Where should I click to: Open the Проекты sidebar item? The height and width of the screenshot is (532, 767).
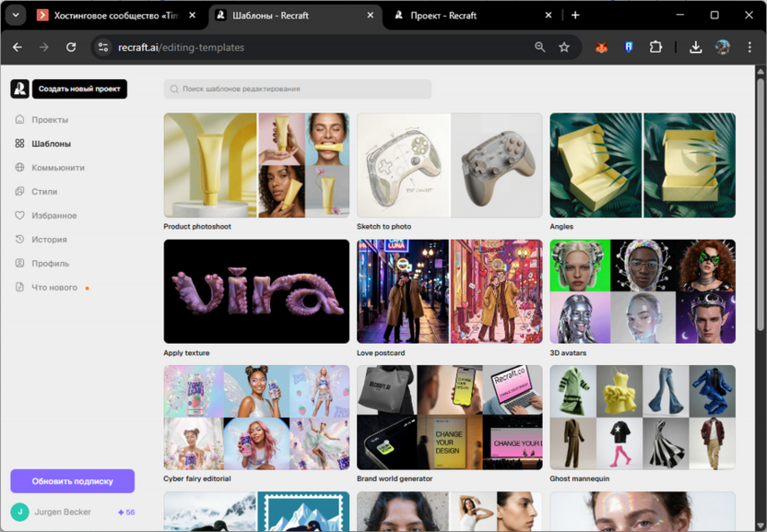point(50,120)
